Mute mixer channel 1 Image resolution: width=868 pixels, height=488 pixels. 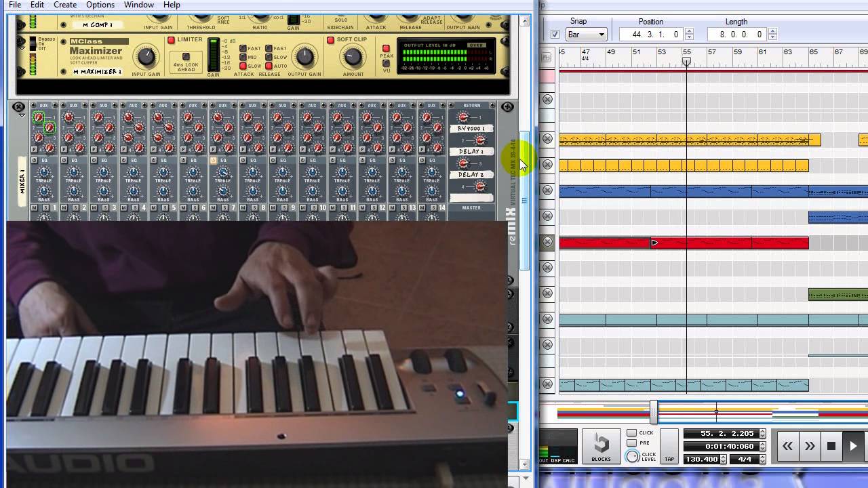tap(35, 208)
